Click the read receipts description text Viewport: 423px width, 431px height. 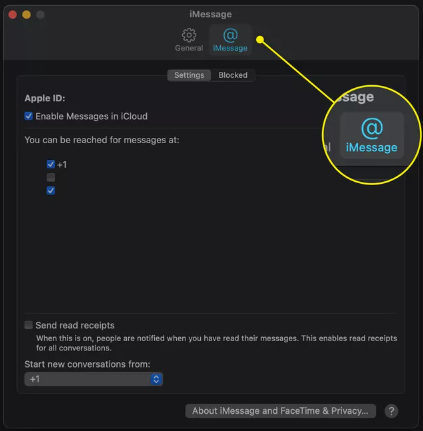217,343
